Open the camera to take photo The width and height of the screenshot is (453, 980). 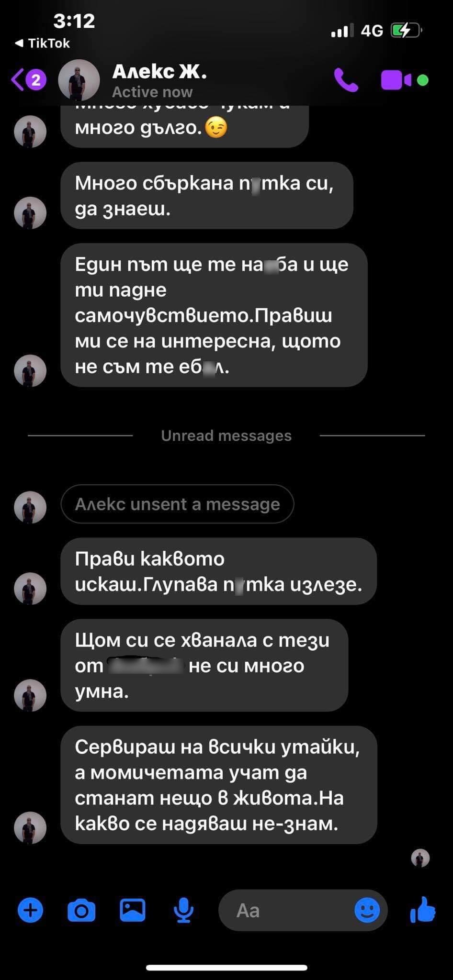[x=81, y=910]
